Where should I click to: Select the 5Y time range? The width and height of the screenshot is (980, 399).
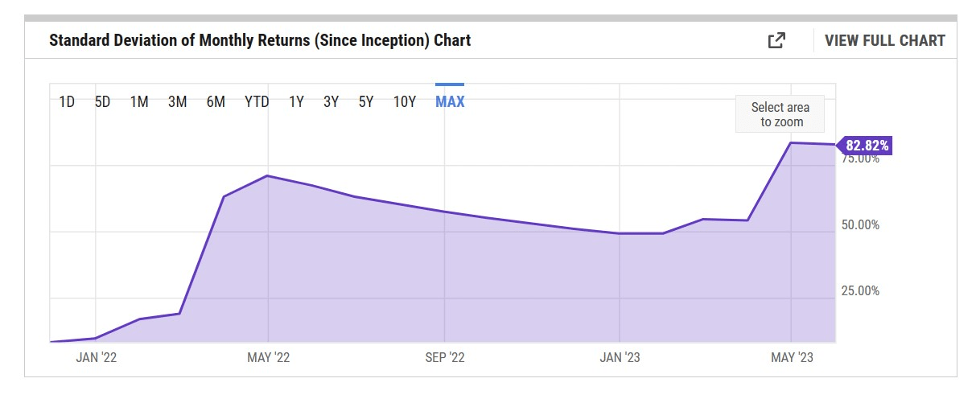click(x=366, y=102)
